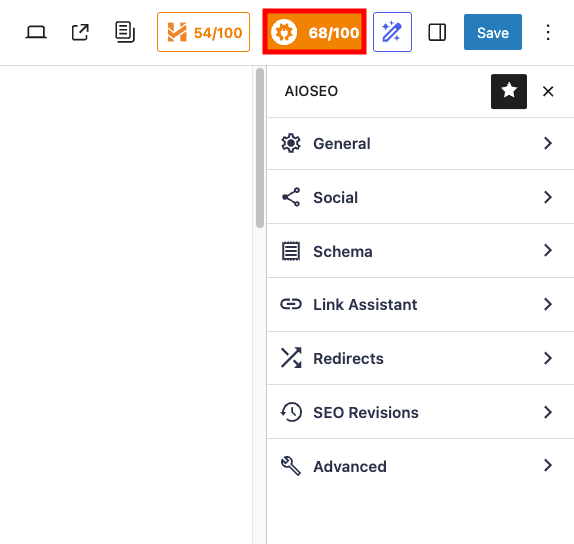This screenshot has height=544, width=574.
Task: Click the document pages icon in toolbar
Action: coord(125,32)
